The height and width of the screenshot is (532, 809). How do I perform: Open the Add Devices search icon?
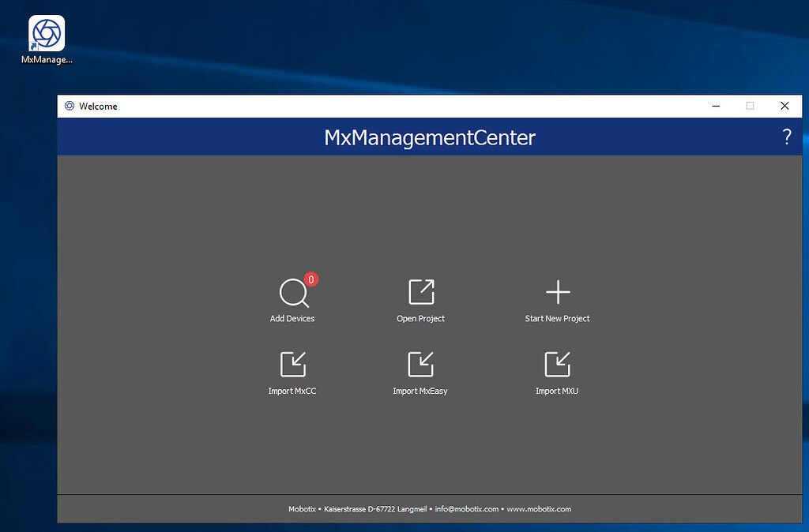tap(292, 292)
